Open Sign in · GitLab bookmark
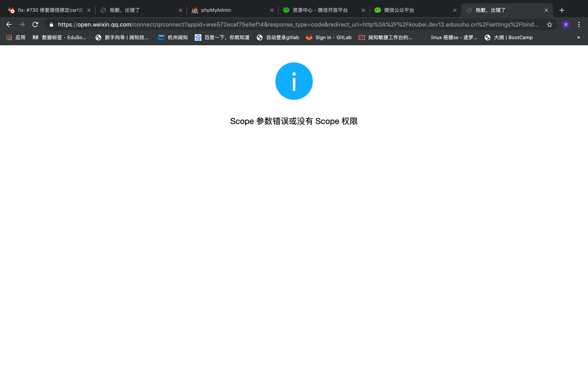This screenshot has width=588, height=367. (x=329, y=37)
